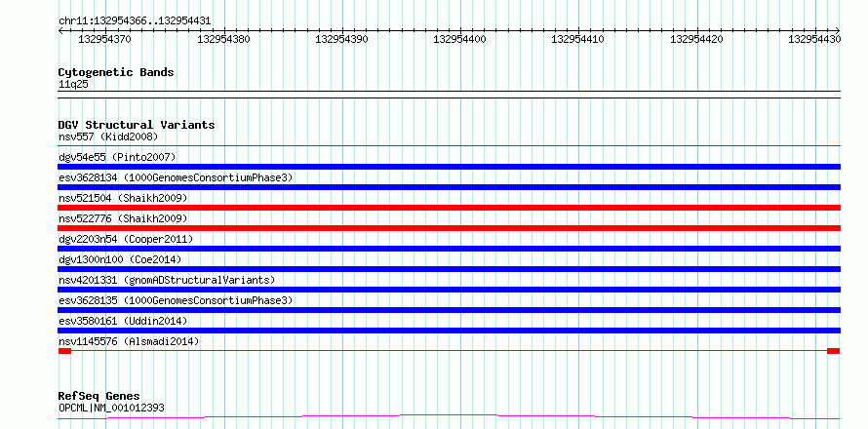
Task: Select the red bar under nsv522776
Action: 449,228
